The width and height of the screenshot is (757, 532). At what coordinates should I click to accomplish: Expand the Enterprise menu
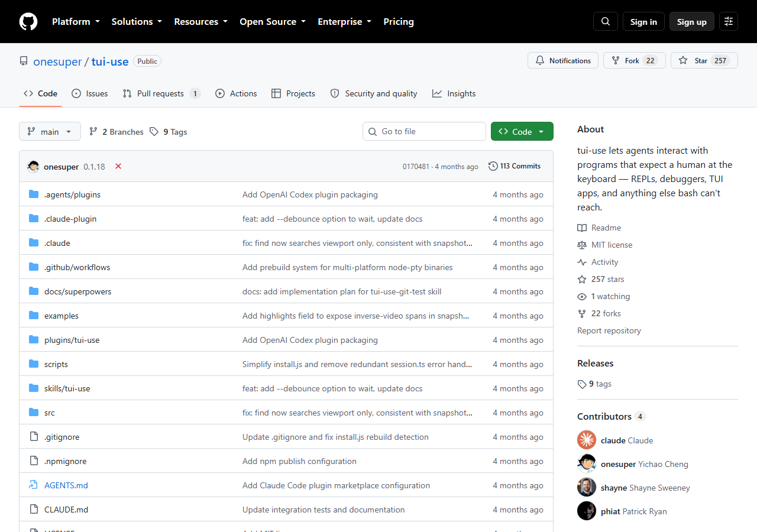pos(345,22)
